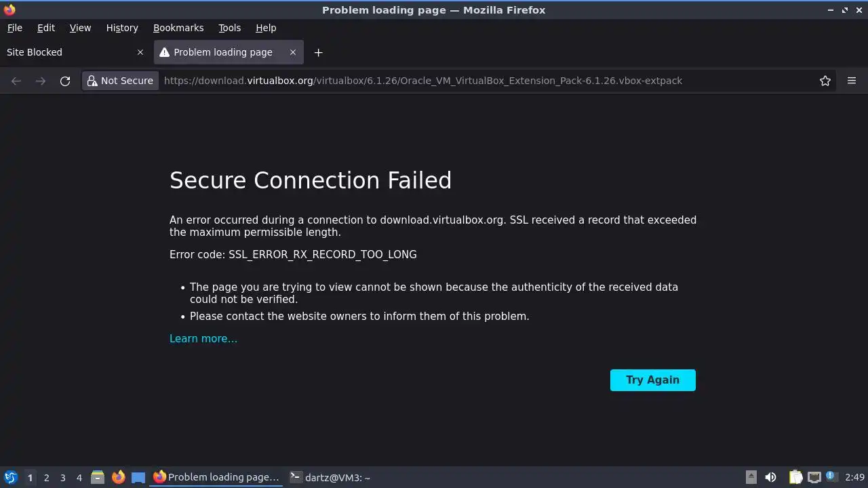
Task: Bookmark this page with the star icon
Action: point(825,81)
